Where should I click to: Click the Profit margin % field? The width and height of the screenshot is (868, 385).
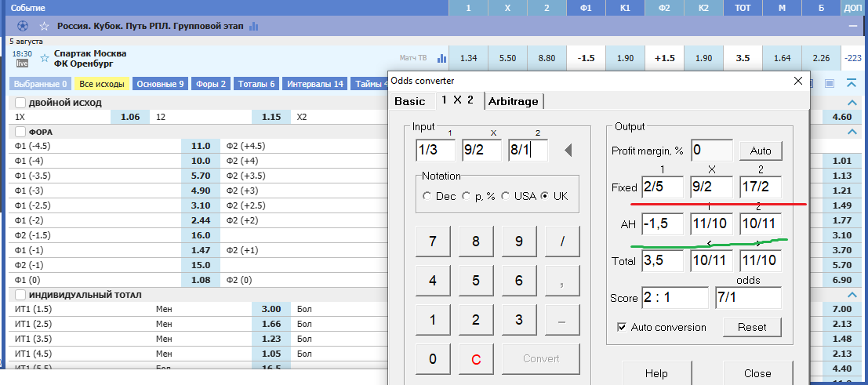point(713,150)
